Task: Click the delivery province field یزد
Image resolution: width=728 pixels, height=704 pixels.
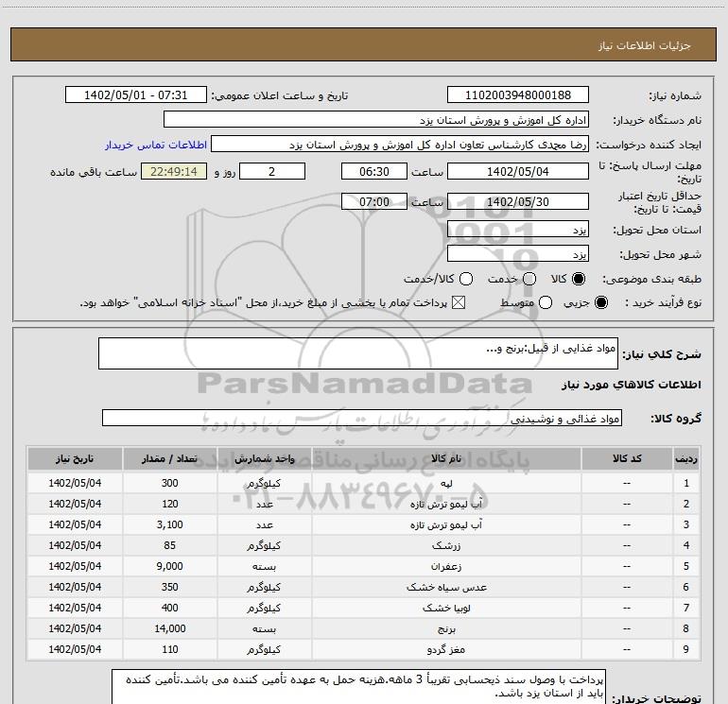Action: [518, 230]
